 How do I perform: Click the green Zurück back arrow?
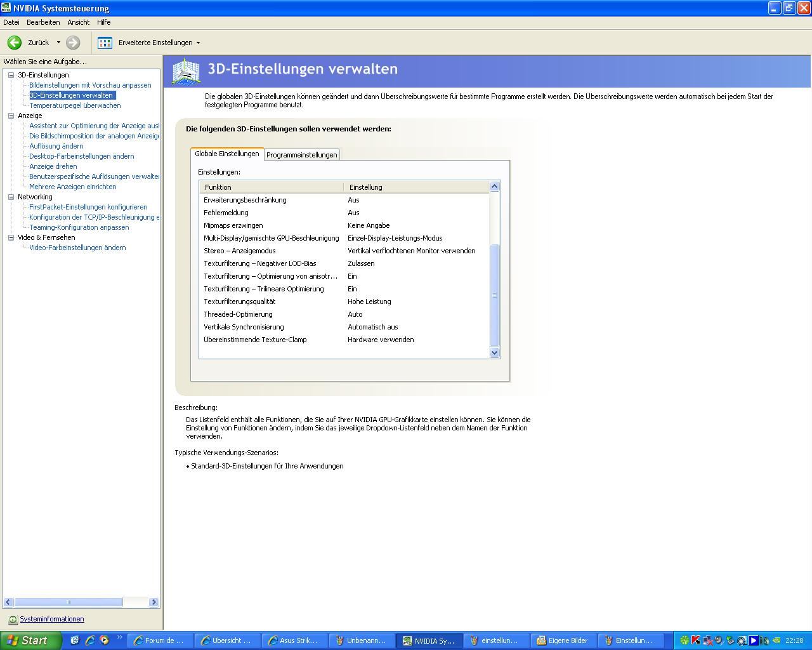(15, 43)
